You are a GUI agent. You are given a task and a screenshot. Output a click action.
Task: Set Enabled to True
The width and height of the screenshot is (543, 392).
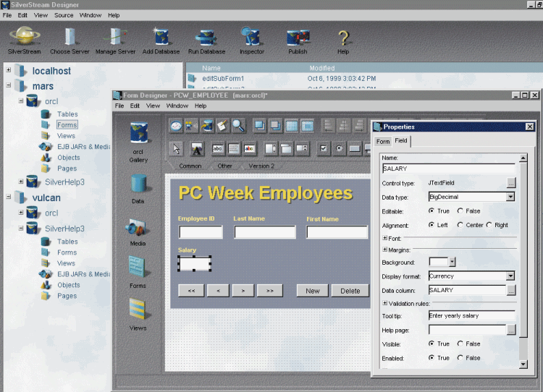(x=432, y=358)
